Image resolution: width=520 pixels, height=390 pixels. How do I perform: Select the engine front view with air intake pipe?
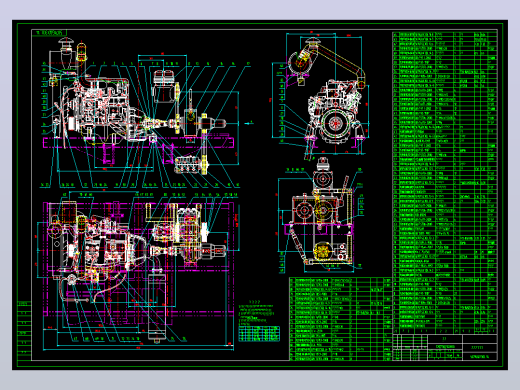coord(321,96)
